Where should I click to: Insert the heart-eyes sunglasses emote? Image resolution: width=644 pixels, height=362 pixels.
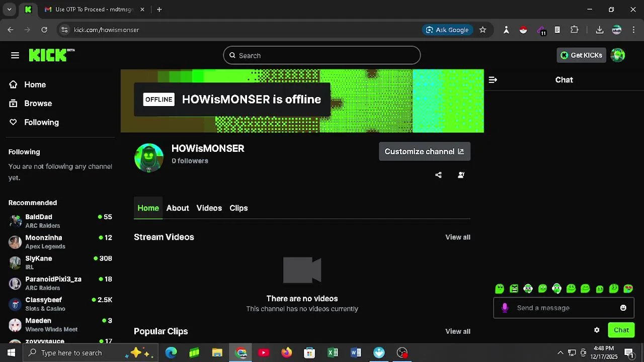pos(628,289)
